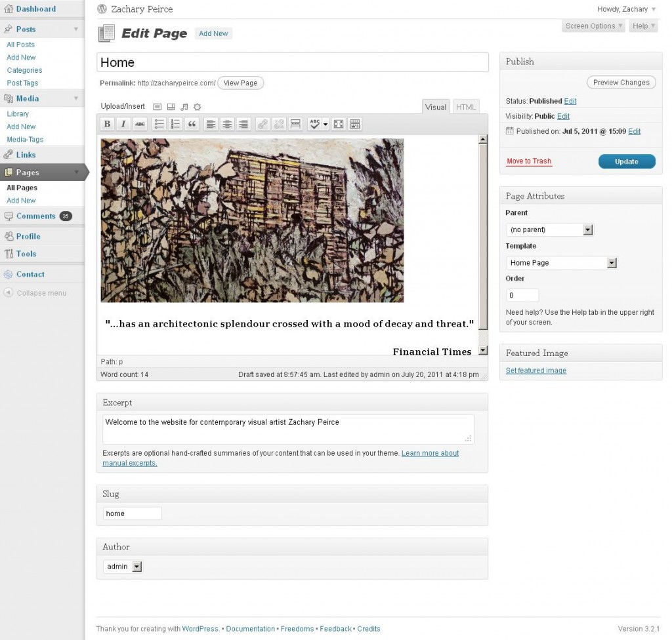Image resolution: width=672 pixels, height=640 pixels.
Task: Click the Add Audio upload icon
Action: point(184,107)
